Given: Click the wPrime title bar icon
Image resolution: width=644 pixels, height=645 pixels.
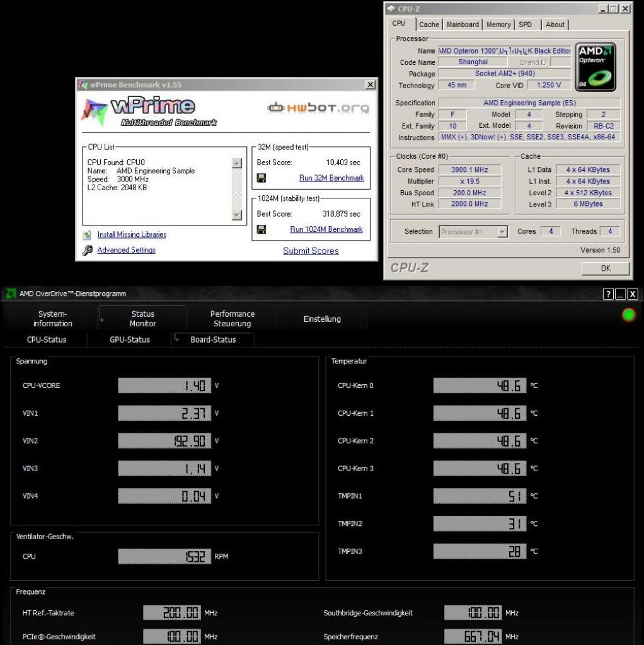Looking at the screenshot, I should pos(84,85).
